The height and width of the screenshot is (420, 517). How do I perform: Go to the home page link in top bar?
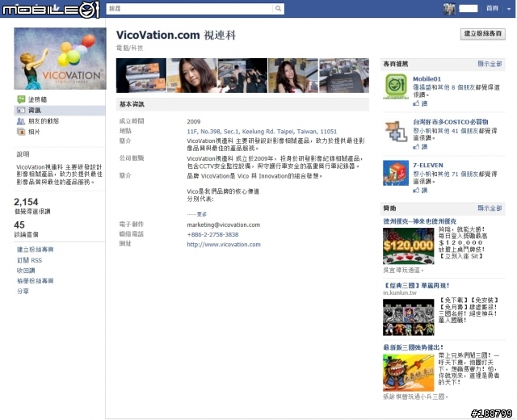tap(492, 9)
